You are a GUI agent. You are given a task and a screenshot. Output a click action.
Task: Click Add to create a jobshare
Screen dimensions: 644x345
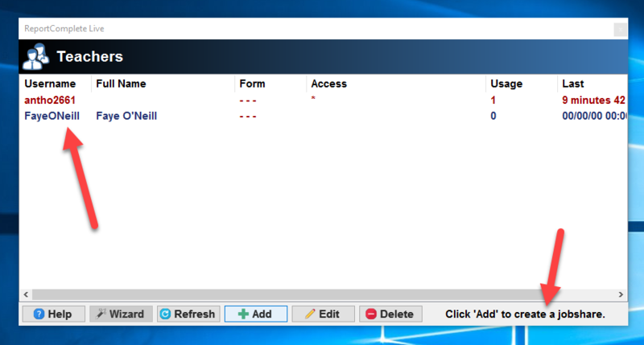point(255,314)
